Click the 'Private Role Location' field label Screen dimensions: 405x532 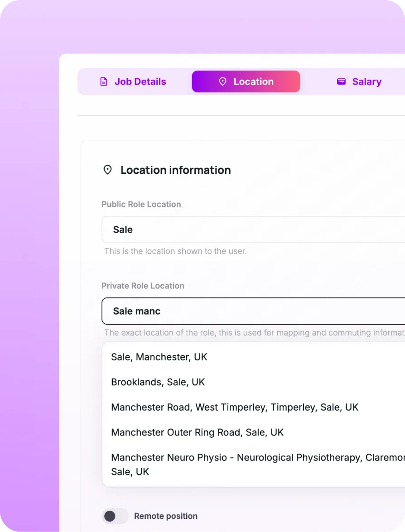tap(143, 286)
